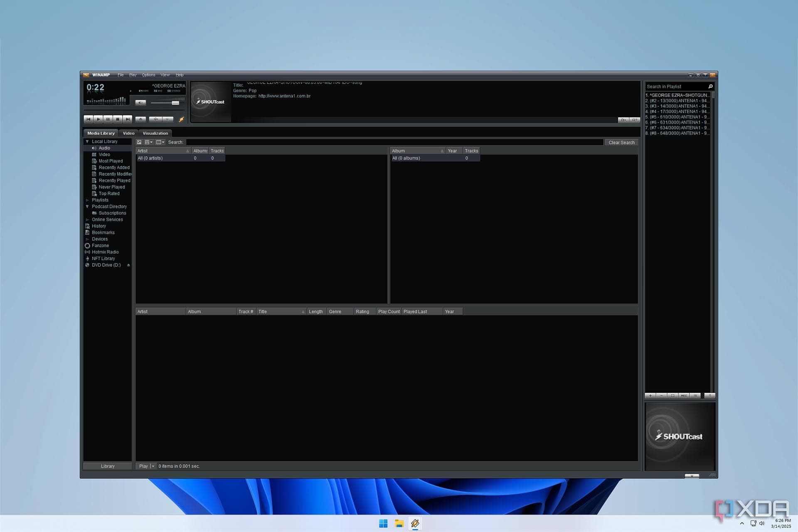
Task: Click the 0:22 time display
Action: (x=95, y=87)
